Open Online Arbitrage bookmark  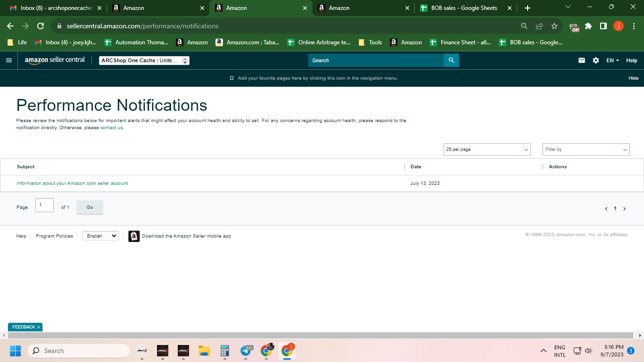click(319, 42)
